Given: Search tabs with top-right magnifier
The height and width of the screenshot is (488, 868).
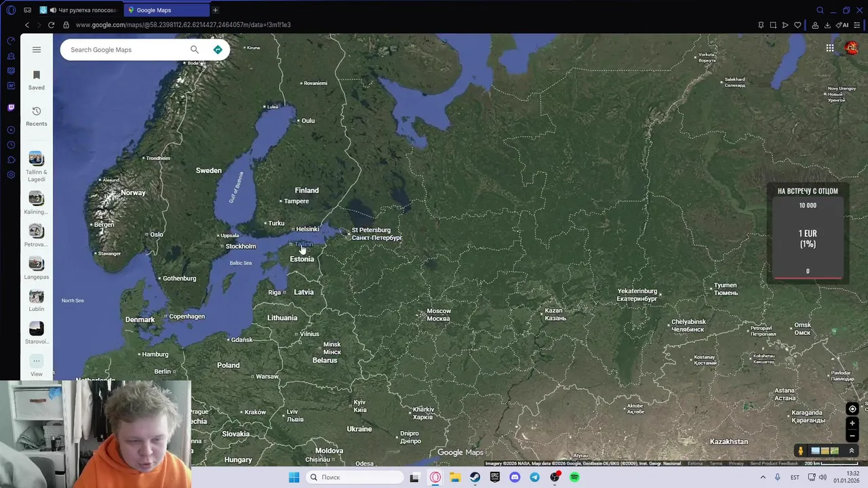Looking at the screenshot, I should point(820,10).
